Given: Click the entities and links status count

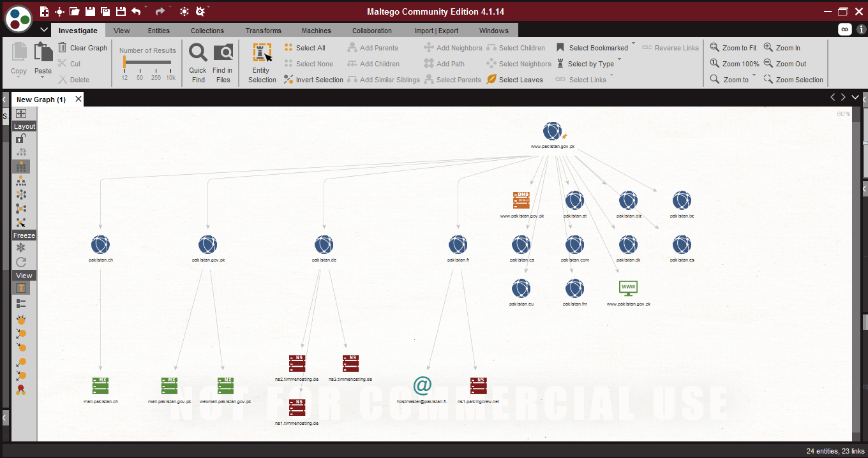Looking at the screenshot, I should pyautogui.click(x=834, y=451).
